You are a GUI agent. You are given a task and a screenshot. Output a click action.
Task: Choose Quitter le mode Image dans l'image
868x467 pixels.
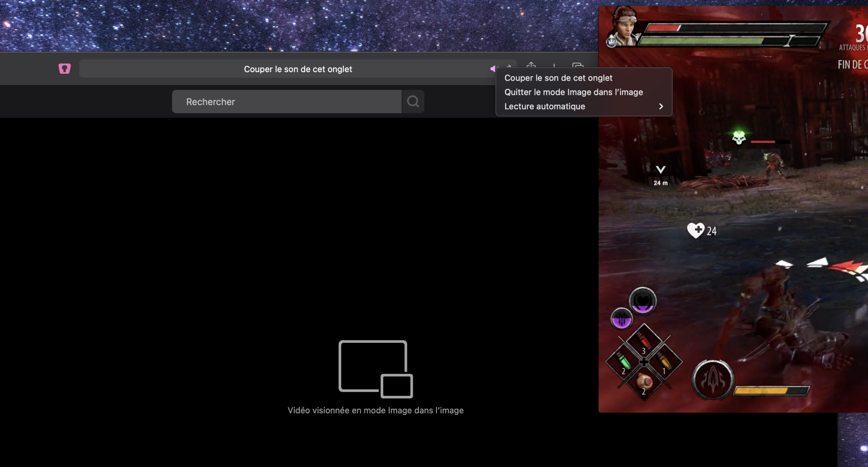coord(584,92)
